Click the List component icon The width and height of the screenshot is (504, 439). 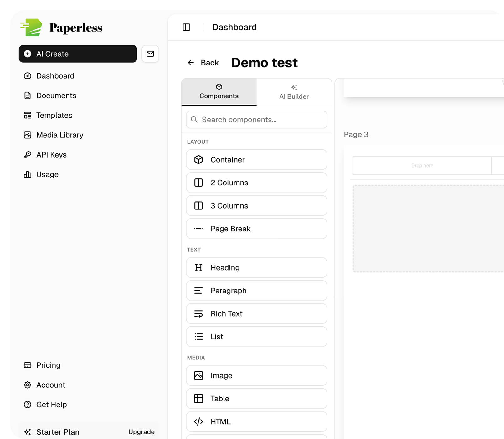[198, 337]
